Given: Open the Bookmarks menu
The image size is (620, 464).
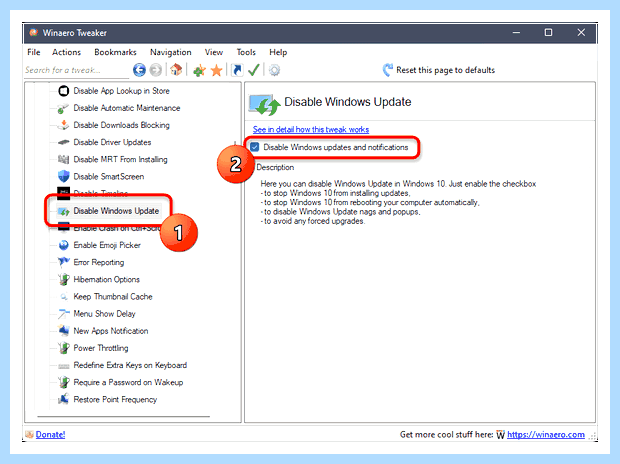Looking at the screenshot, I should click(x=115, y=52).
